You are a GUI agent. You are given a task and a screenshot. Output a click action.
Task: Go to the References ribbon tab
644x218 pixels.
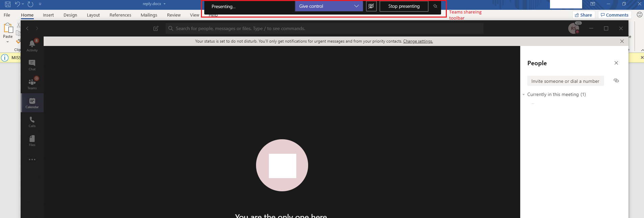[120, 15]
